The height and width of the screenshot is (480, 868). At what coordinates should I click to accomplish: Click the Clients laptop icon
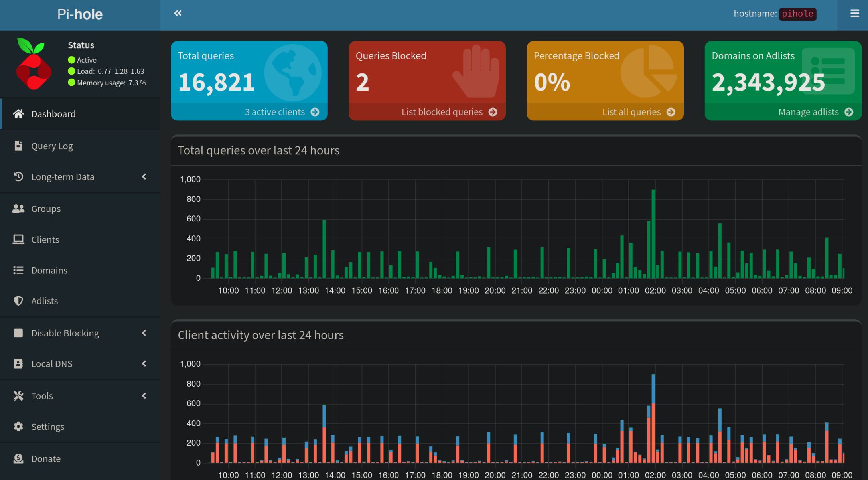coord(18,239)
